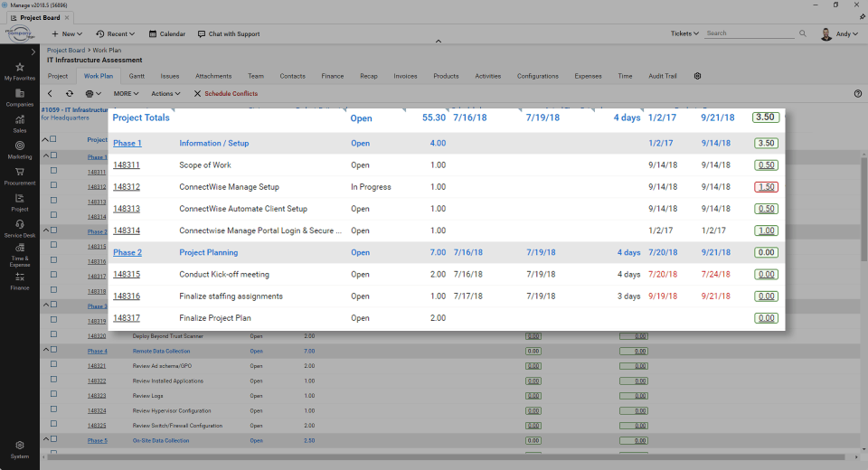Switch to the Gantt tab
Screen dimensions: 868x470
pyautogui.click(x=137, y=76)
